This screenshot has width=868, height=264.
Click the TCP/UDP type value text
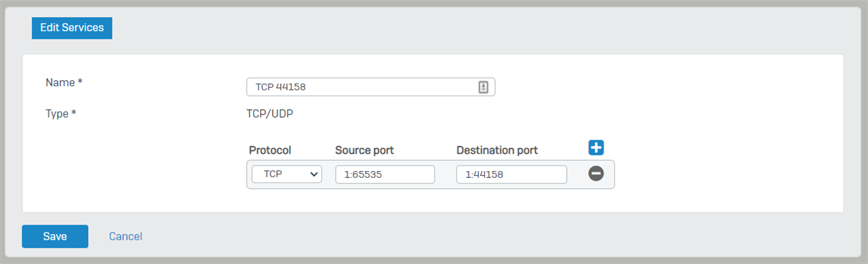(x=270, y=113)
